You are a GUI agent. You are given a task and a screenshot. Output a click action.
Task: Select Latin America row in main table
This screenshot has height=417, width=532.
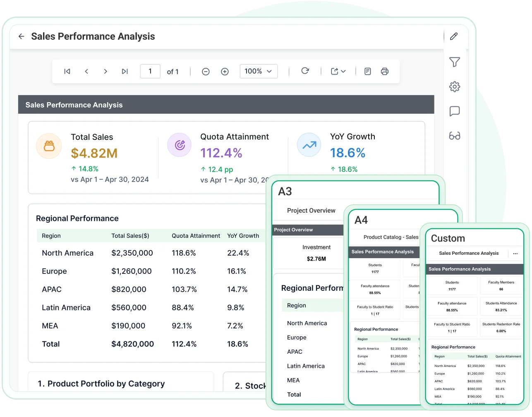click(151, 308)
